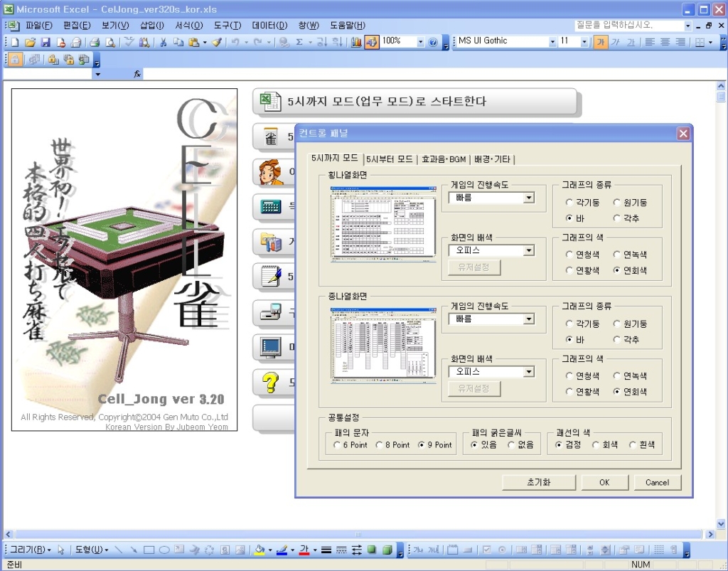Click the Format Painter brush icon
The image size is (728, 571).
pos(216,42)
